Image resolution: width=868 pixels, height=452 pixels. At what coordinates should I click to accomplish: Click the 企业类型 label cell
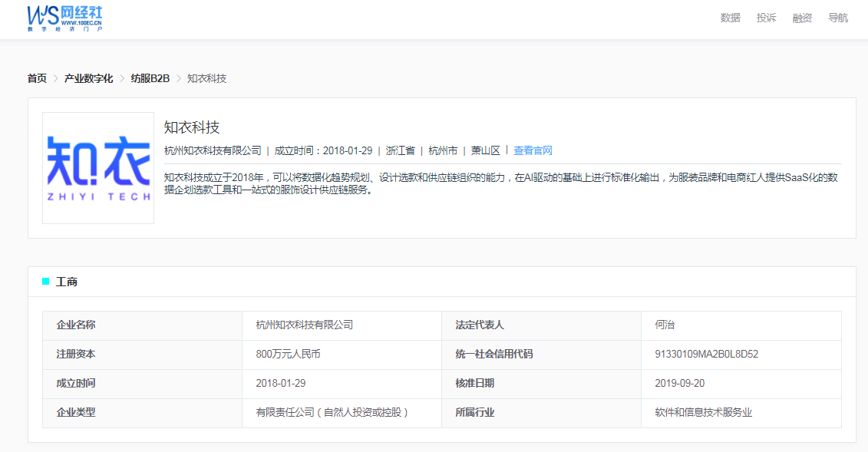pyautogui.click(x=142, y=414)
